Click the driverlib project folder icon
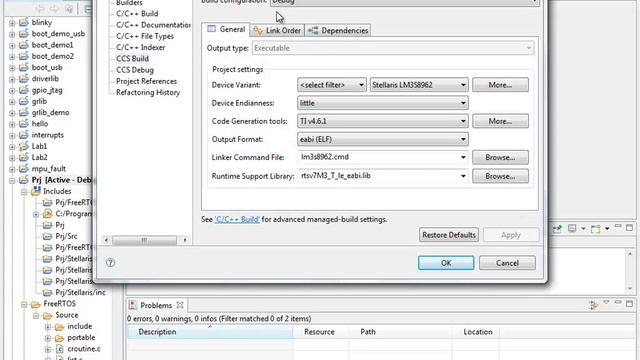The image size is (640, 360). click(x=24, y=78)
